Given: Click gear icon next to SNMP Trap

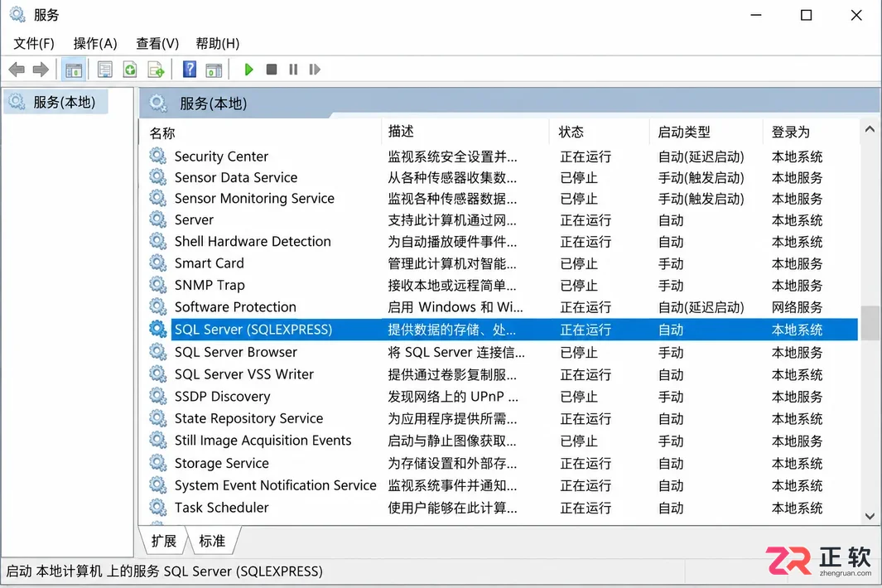Looking at the screenshot, I should (157, 285).
